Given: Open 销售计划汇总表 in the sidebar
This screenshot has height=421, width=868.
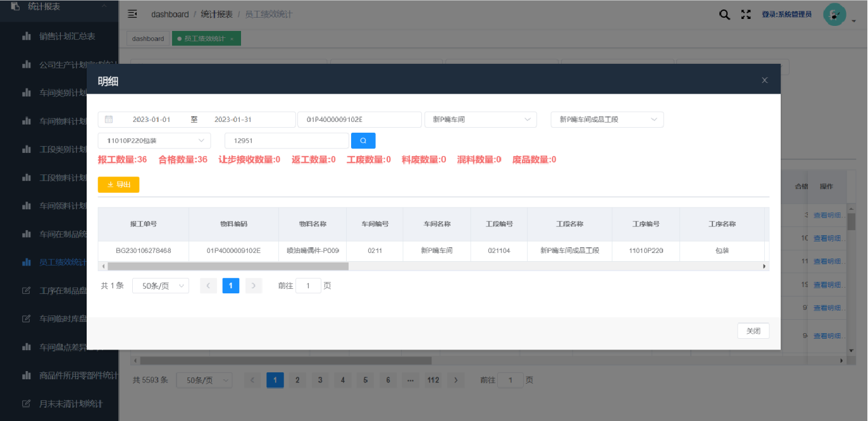Looking at the screenshot, I should tap(67, 37).
